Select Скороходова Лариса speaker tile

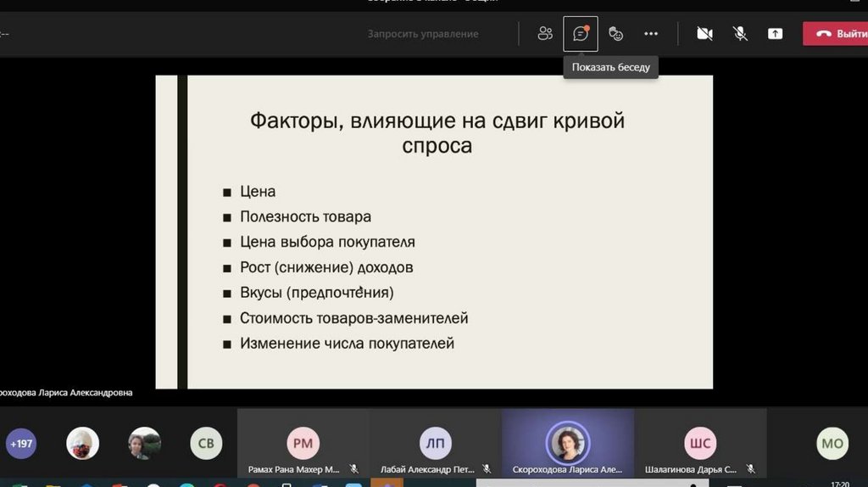click(x=568, y=443)
